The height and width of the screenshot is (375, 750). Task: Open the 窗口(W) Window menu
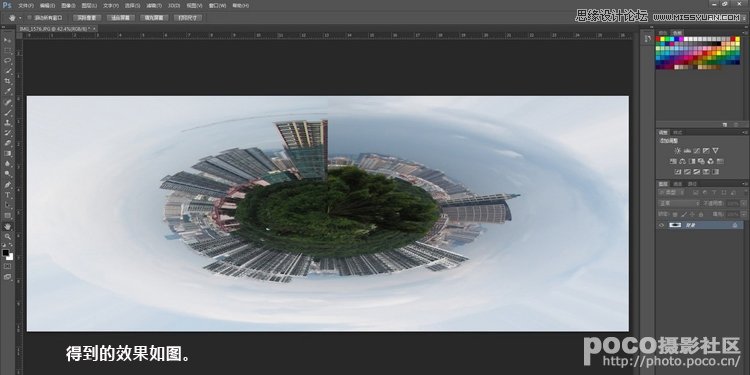click(218, 5)
